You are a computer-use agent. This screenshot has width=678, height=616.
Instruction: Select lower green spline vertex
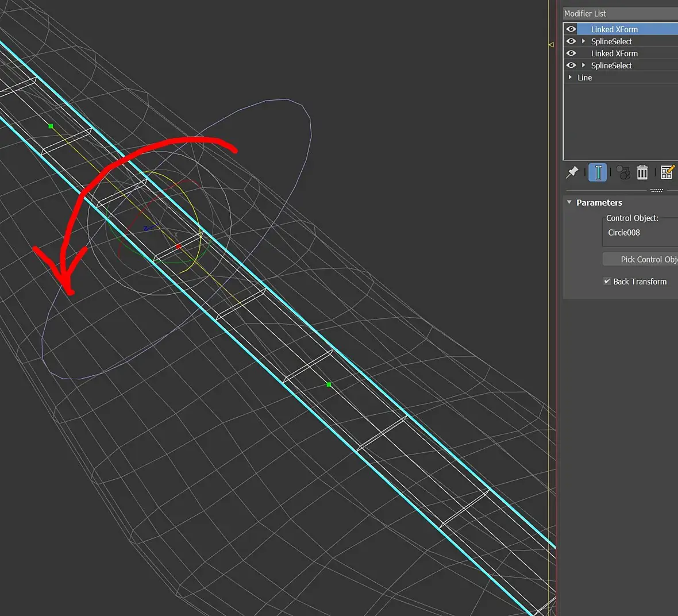point(329,384)
